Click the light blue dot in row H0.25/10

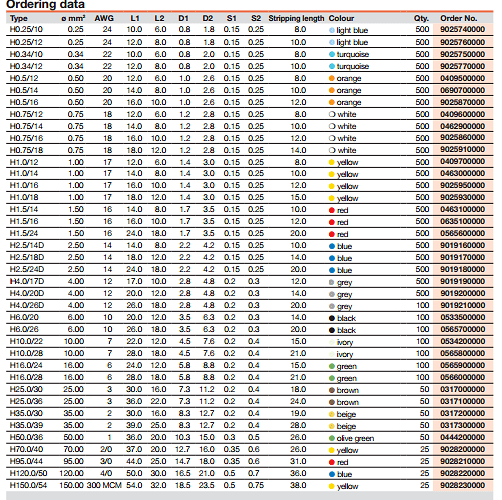(x=332, y=30)
